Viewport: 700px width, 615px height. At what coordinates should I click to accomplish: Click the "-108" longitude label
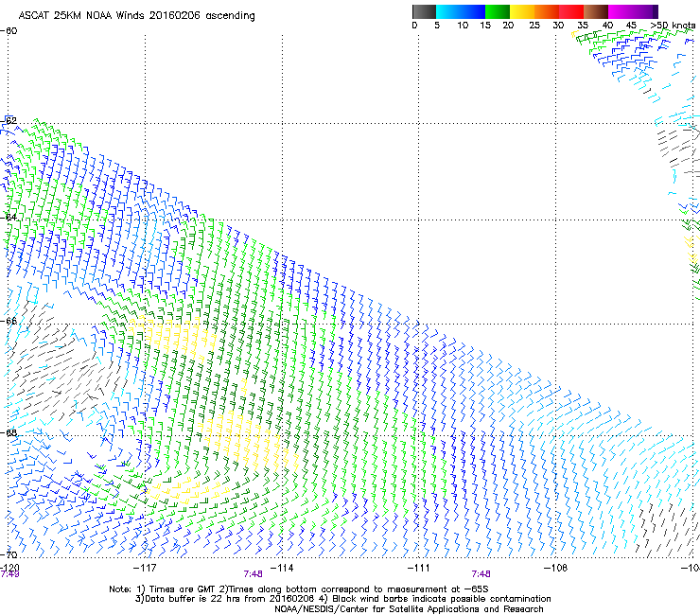pos(556,568)
